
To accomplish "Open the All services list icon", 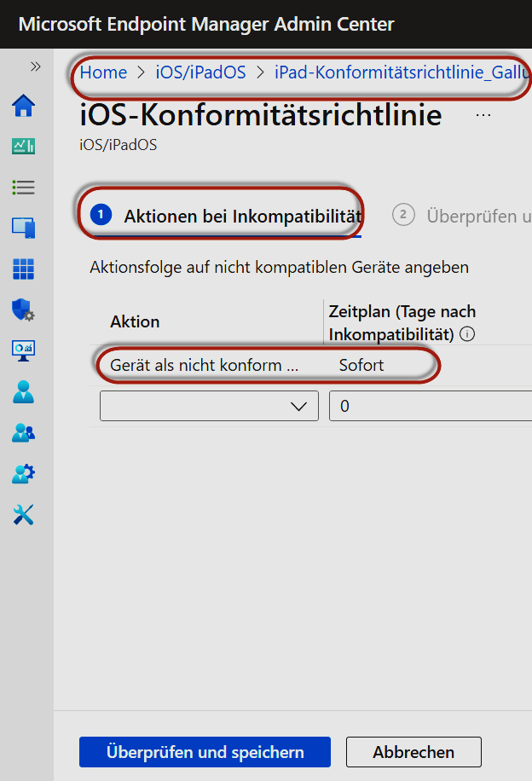I will [x=24, y=188].
